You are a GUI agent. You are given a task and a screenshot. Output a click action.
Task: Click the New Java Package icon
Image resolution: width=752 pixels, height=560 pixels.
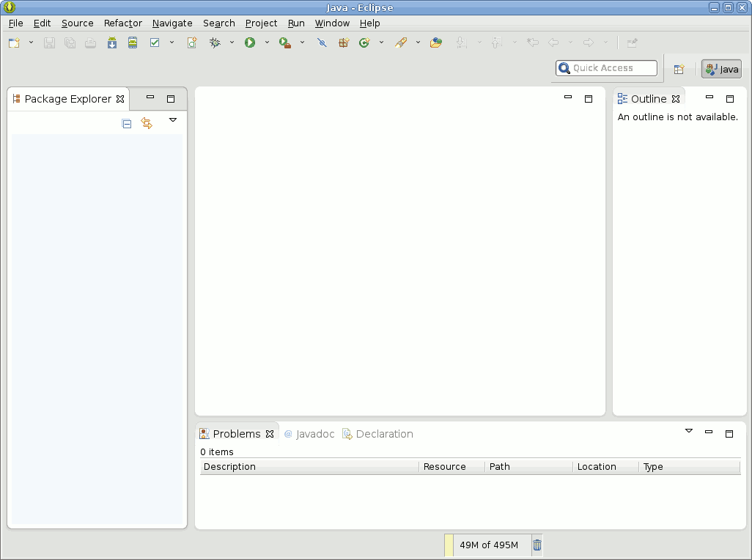tap(344, 43)
